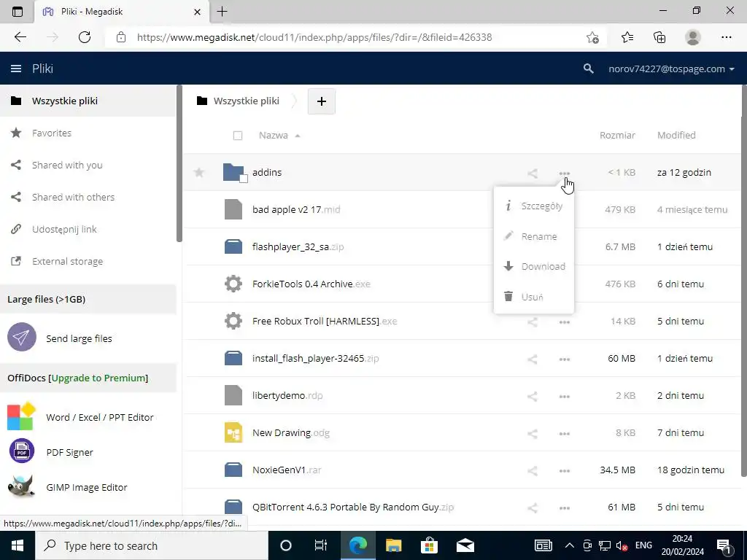The width and height of the screenshot is (747, 560).
Task: Open more actions for install_flash_player-32465.zip
Action: [565, 359]
